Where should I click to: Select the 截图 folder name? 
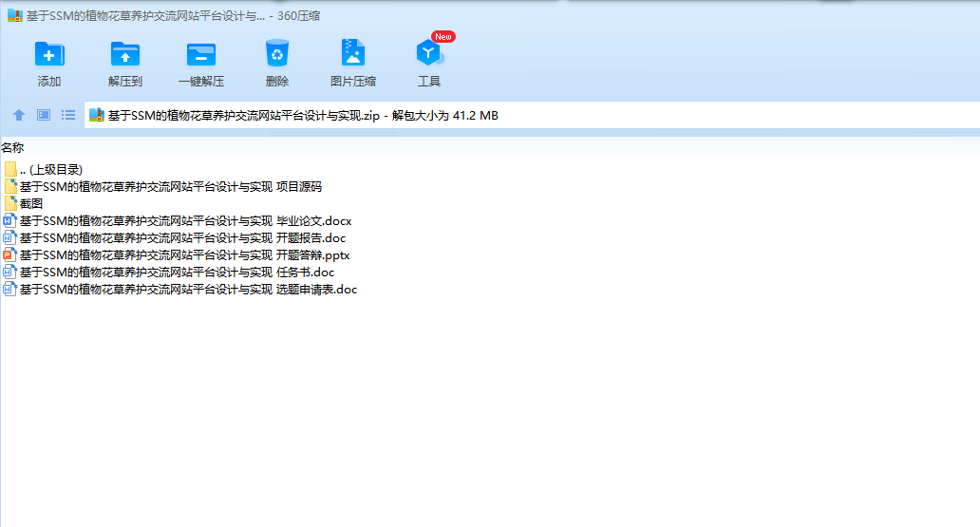click(31, 204)
